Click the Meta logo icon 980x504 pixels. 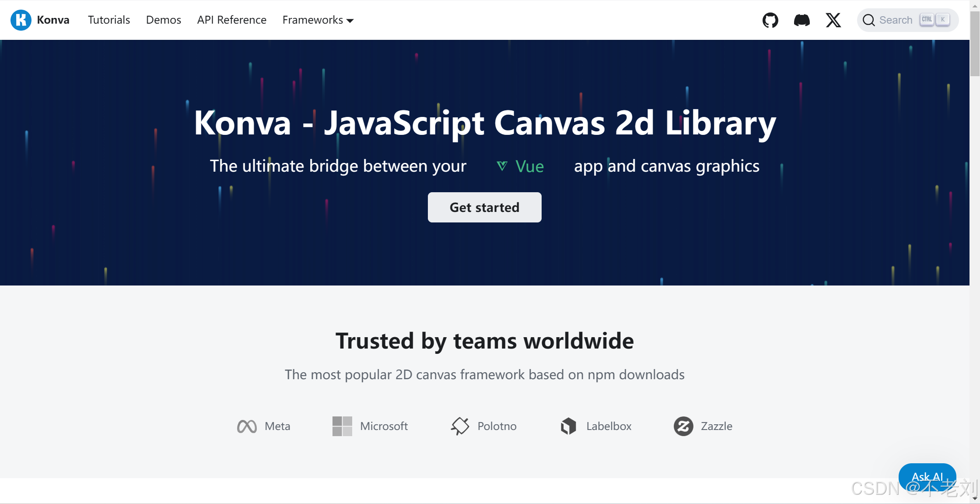tap(247, 426)
